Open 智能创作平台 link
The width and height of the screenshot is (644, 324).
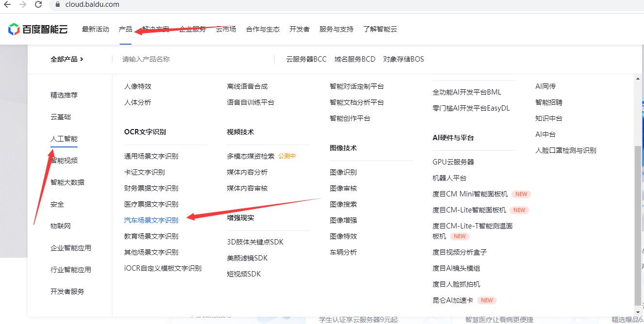coord(350,118)
